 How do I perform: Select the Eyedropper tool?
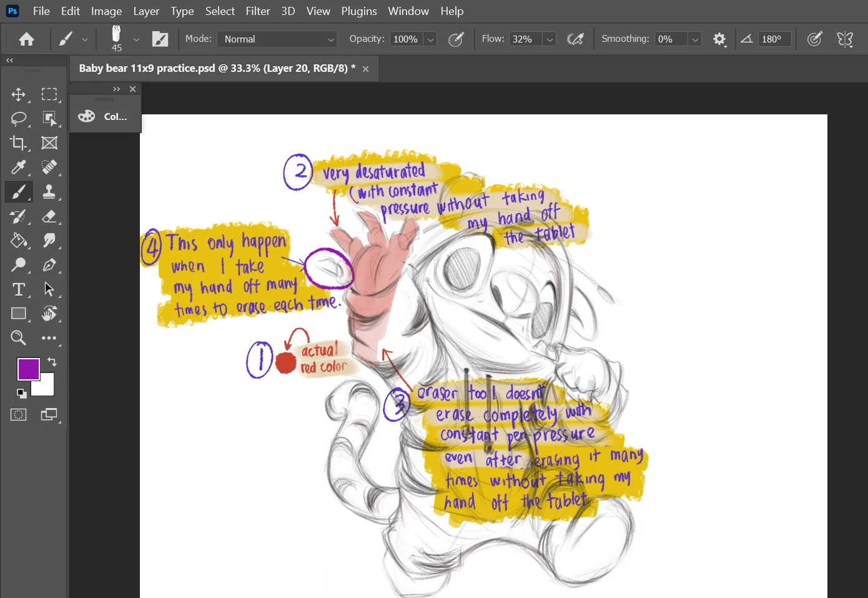click(x=19, y=167)
